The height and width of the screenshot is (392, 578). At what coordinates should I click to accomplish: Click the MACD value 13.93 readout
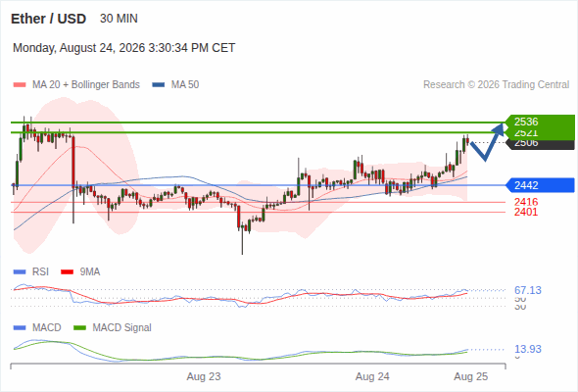tap(528, 349)
